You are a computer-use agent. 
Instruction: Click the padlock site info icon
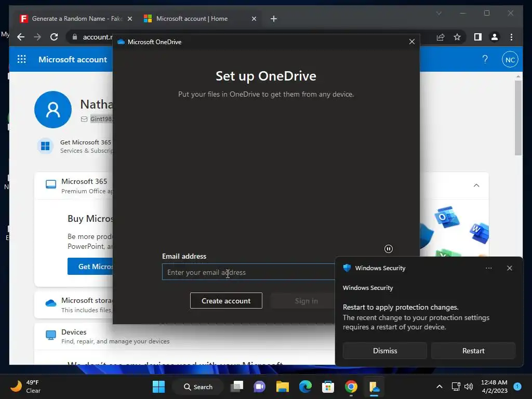[75, 37]
